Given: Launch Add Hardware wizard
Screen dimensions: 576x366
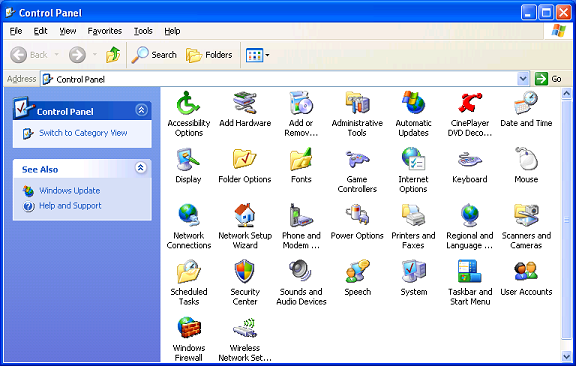Looking at the screenshot, I should coord(245,103).
